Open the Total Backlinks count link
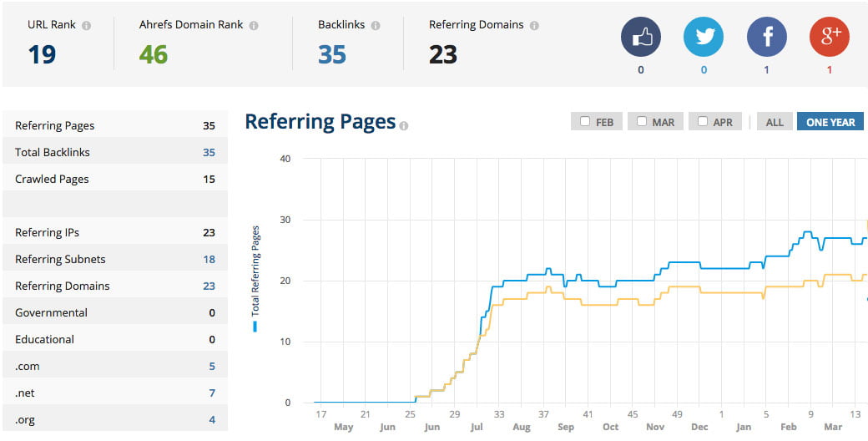The image size is (868, 441). [209, 153]
